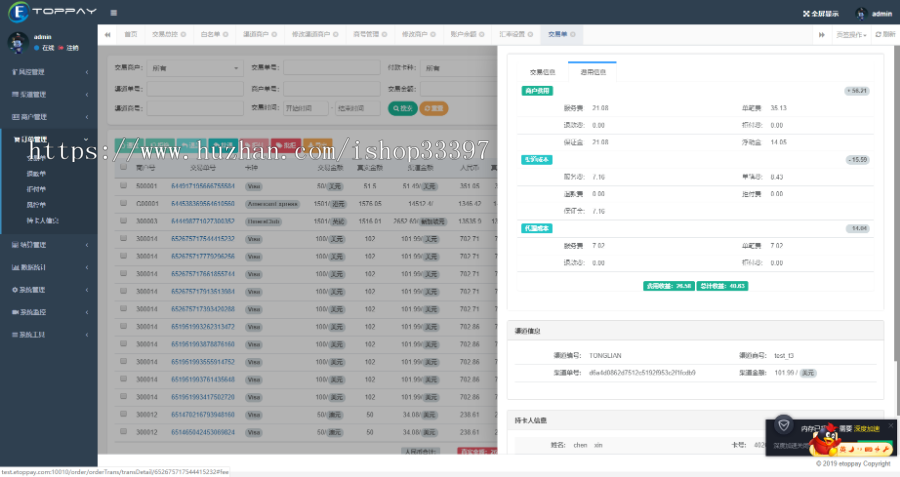Tick checkbox for order 651465042453069824 row

[x=123, y=431]
